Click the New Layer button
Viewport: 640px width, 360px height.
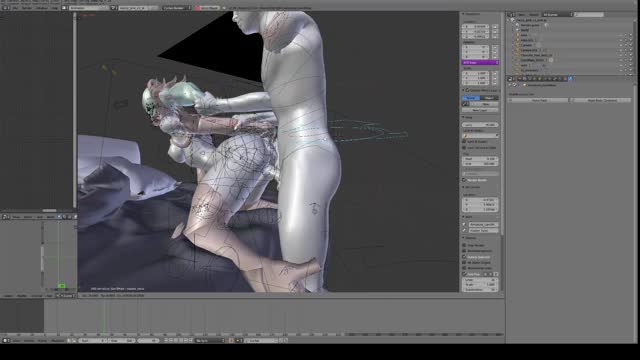point(480,110)
